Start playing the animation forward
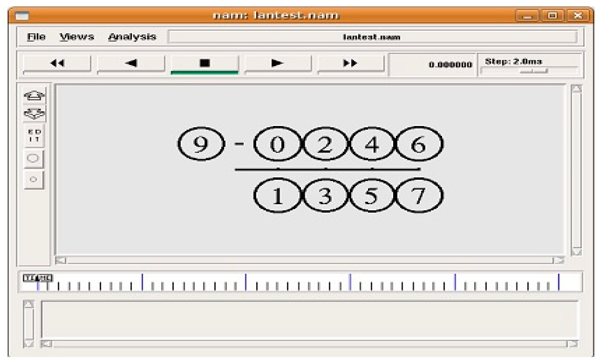Screen dimensions: 602x364 coord(277,63)
